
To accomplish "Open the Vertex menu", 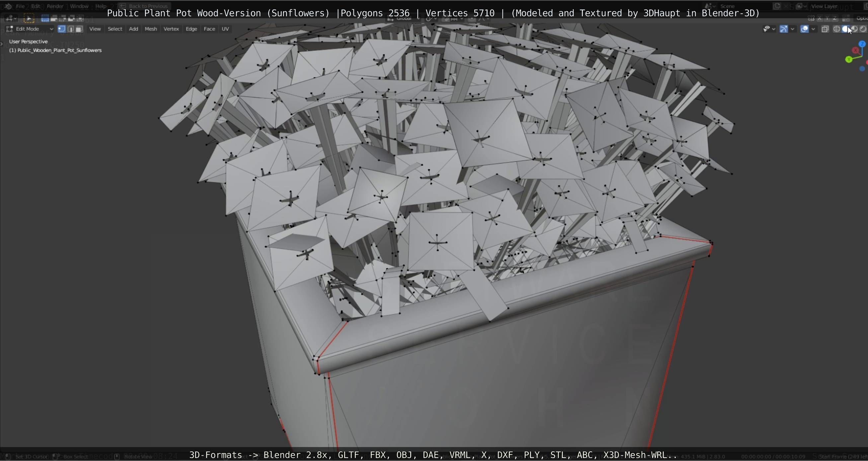I will [171, 29].
